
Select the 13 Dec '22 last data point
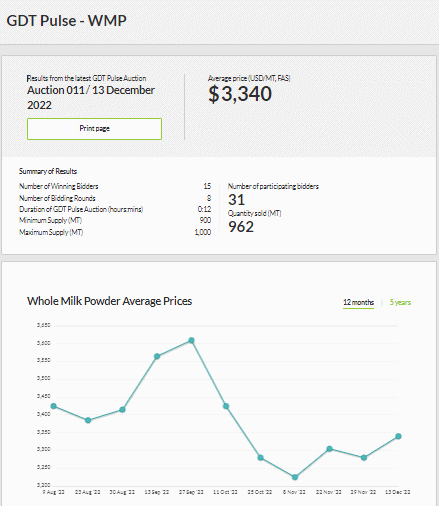(398, 436)
